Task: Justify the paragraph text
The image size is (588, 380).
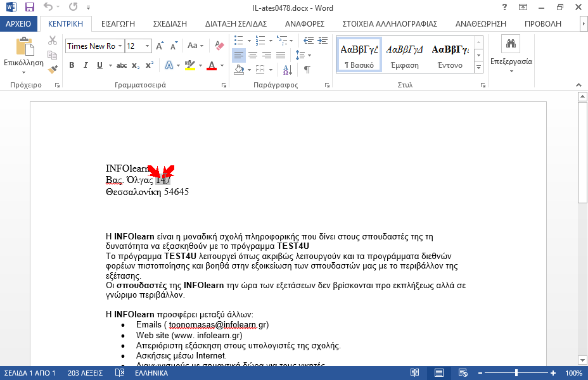Action: [281, 56]
